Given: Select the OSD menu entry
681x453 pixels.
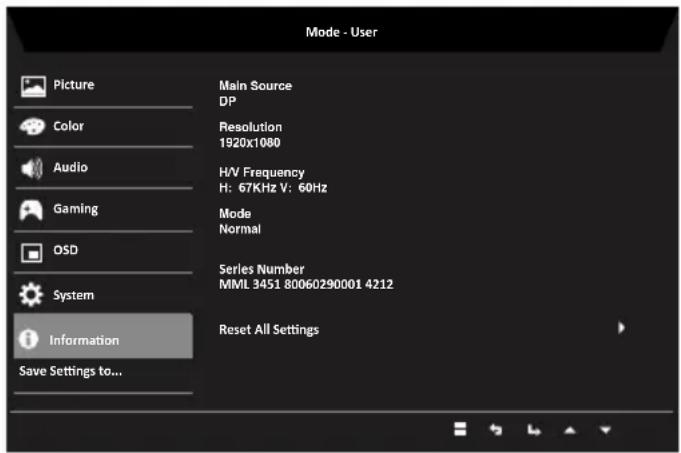Looking at the screenshot, I should 103,252.
